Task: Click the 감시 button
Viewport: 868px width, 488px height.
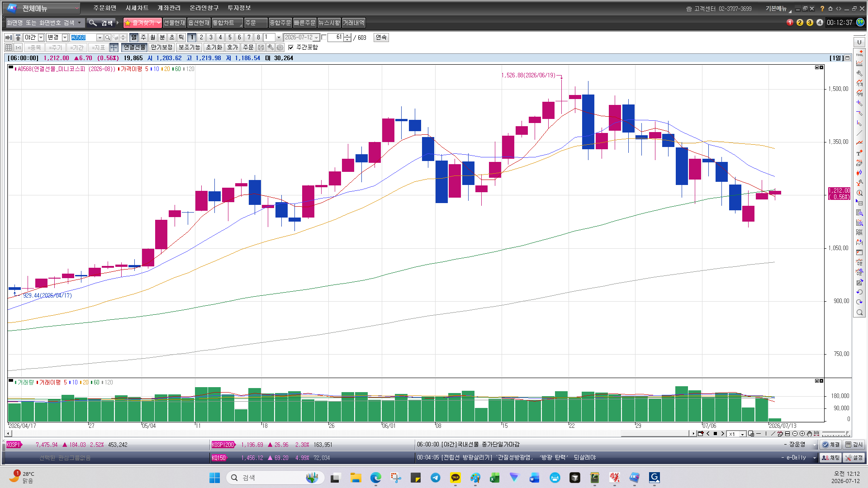Action: click(854, 445)
